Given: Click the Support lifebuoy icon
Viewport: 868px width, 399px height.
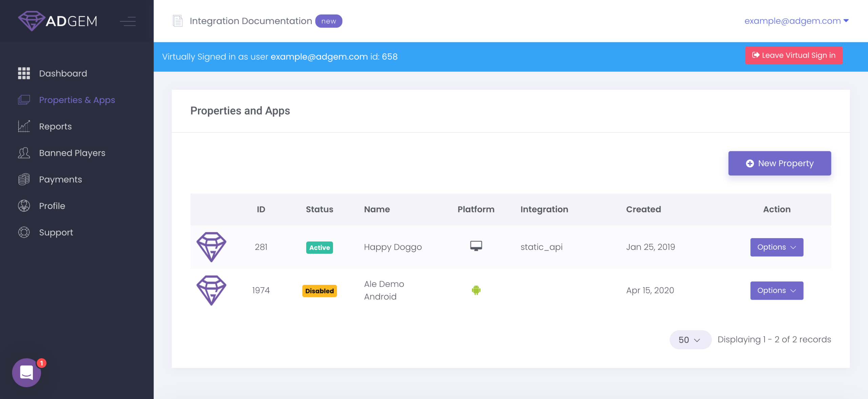Looking at the screenshot, I should [x=24, y=232].
